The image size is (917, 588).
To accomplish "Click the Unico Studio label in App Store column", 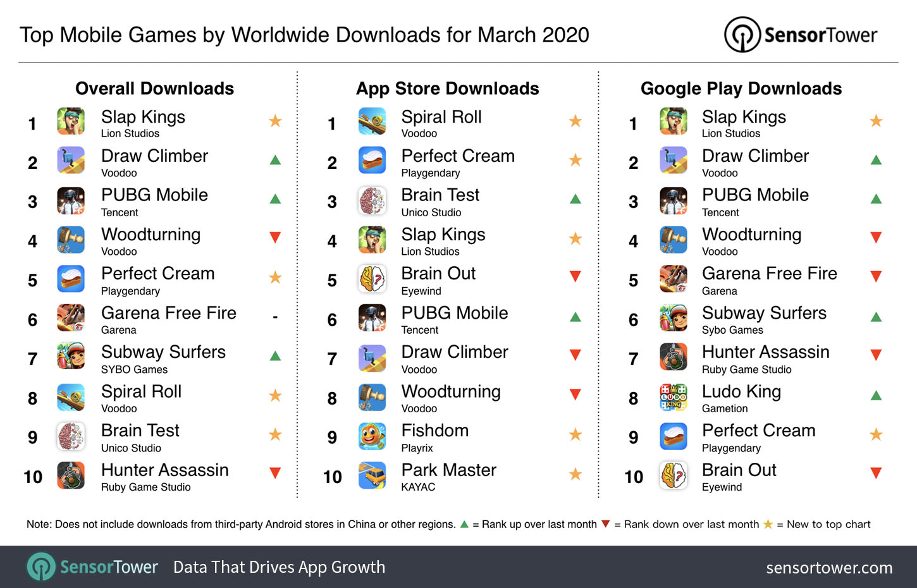I will coord(431,212).
